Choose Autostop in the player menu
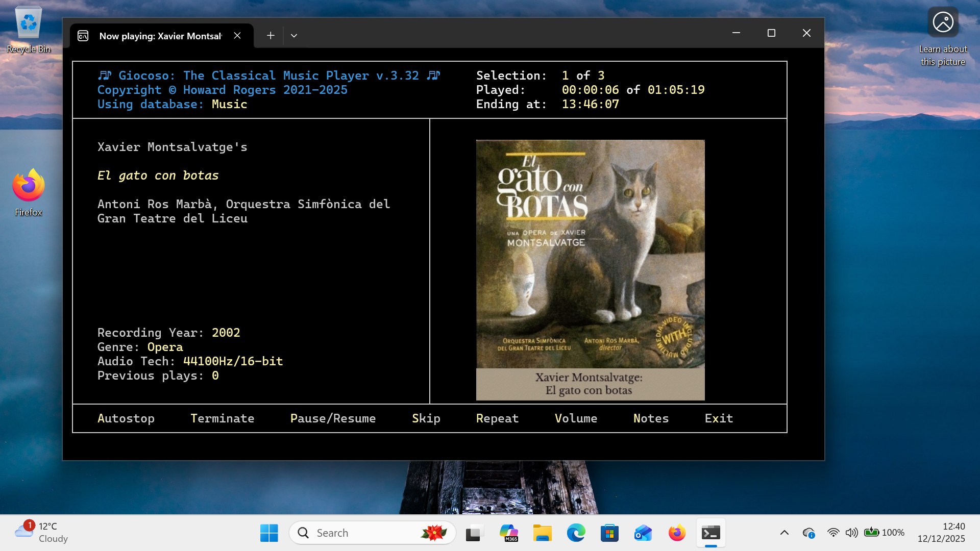Screen dimensions: 980x551 tap(126, 418)
